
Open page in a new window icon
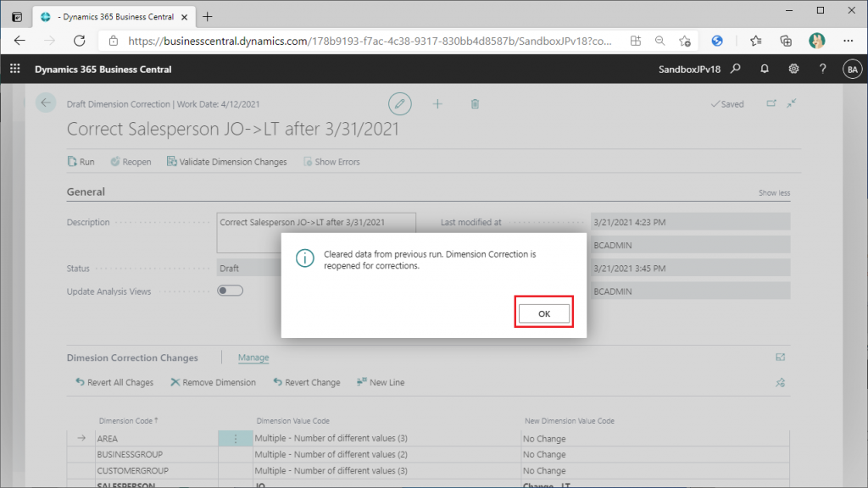(x=771, y=103)
